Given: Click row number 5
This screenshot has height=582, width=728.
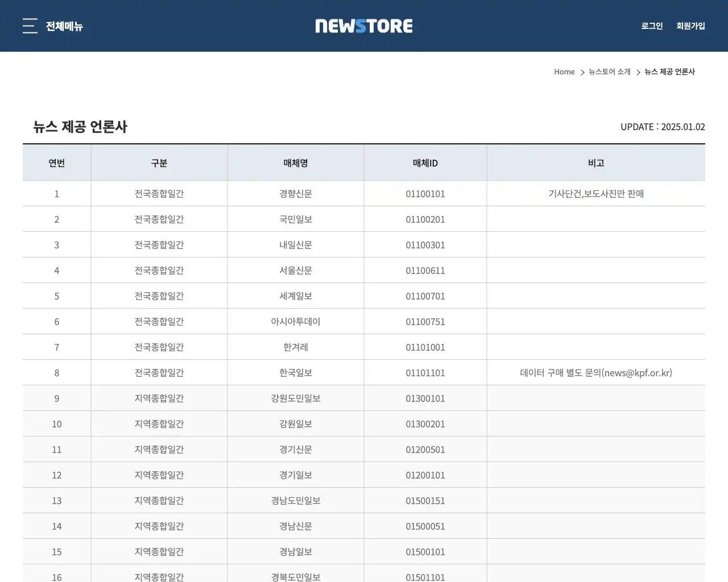Looking at the screenshot, I should click(57, 296).
